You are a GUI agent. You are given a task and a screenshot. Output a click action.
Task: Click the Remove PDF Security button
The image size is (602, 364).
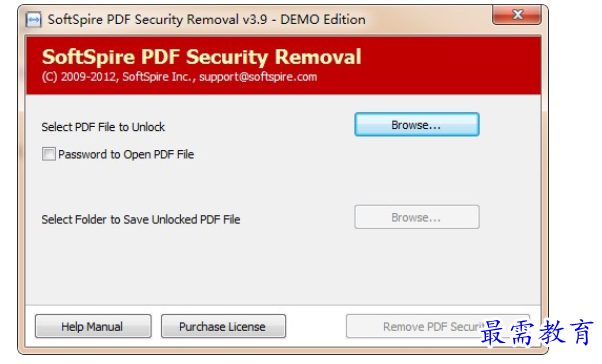(x=438, y=326)
